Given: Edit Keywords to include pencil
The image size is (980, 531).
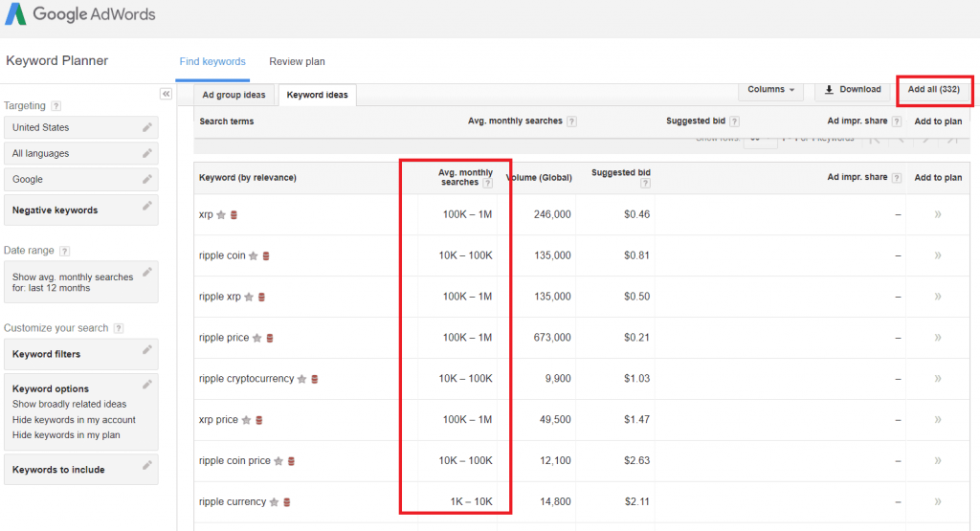Looking at the screenshot, I should 146,465.
